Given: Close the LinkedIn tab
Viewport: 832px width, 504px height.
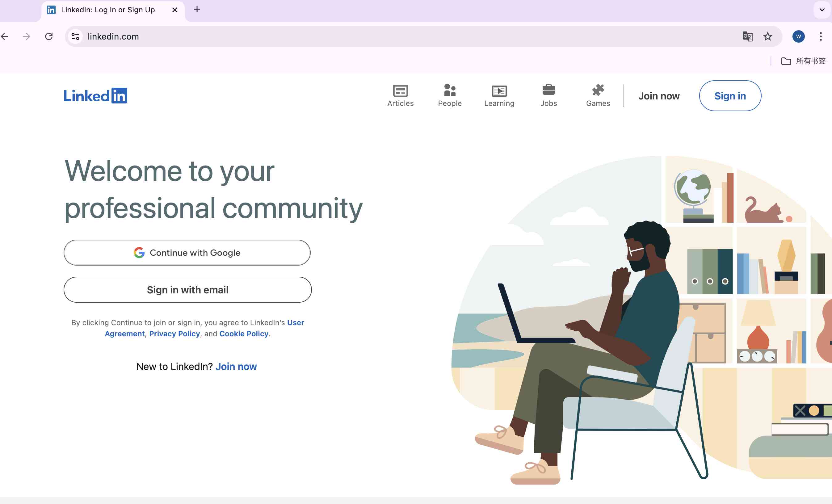Looking at the screenshot, I should pos(174,10).
